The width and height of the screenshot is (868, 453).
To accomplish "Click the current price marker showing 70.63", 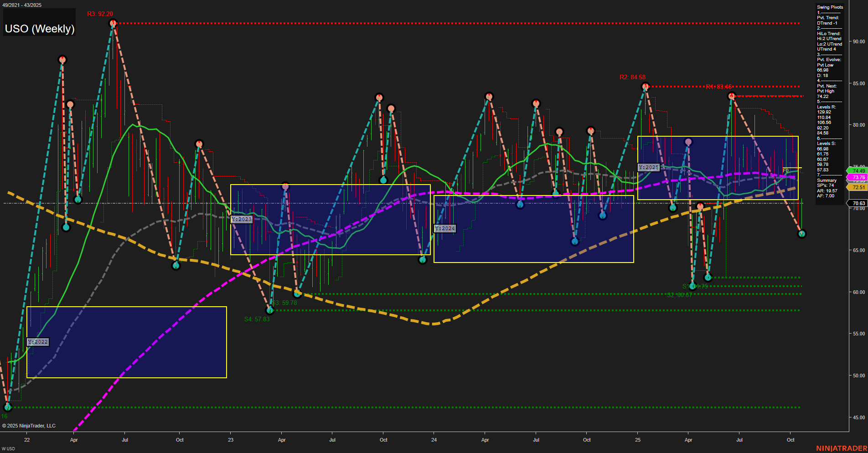I will click(x=858, y=203).
